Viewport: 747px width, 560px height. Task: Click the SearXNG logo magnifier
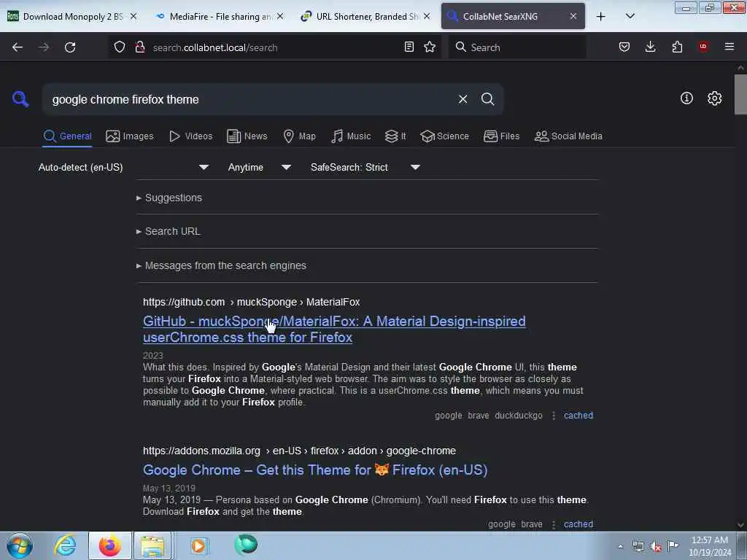click(20, 99)
